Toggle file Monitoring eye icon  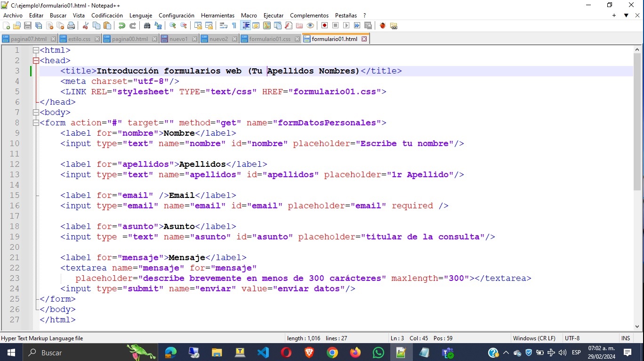(310, 25)
